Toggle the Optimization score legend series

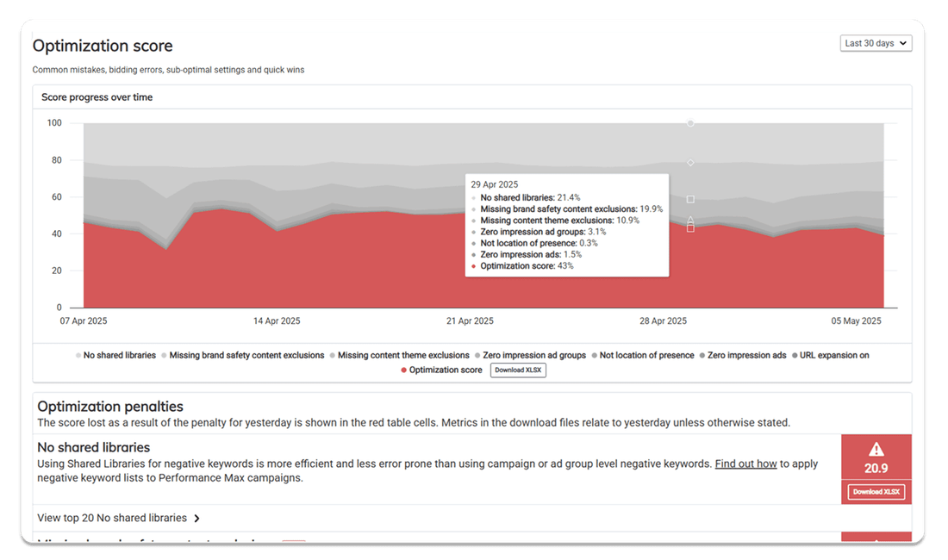coord(441,370)
